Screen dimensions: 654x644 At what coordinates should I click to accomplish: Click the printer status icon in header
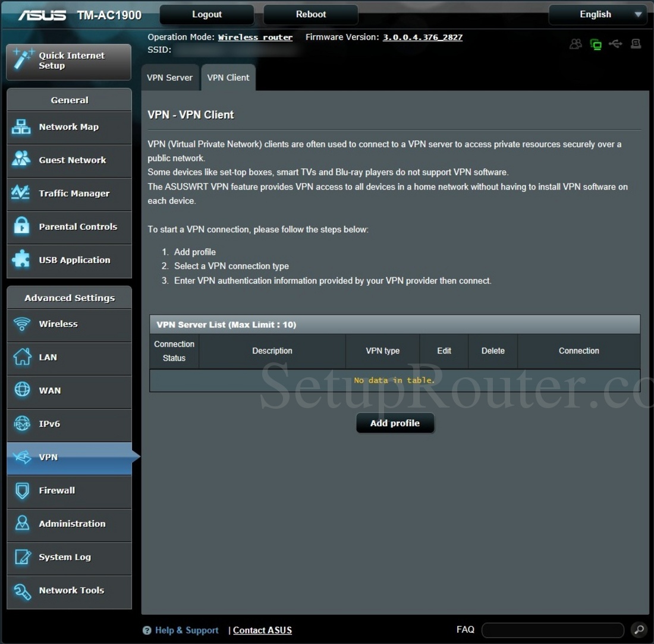[636, 43]
